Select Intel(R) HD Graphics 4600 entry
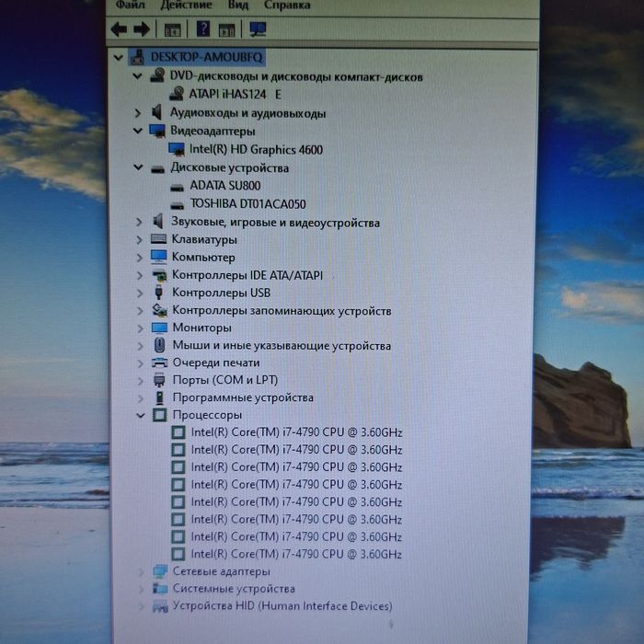 256,149
